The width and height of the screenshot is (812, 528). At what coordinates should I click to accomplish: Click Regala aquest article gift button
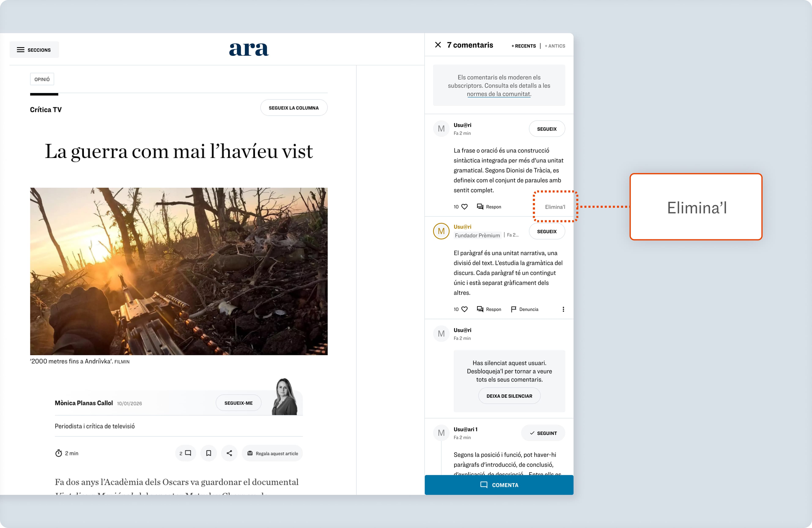click(272, 453)
